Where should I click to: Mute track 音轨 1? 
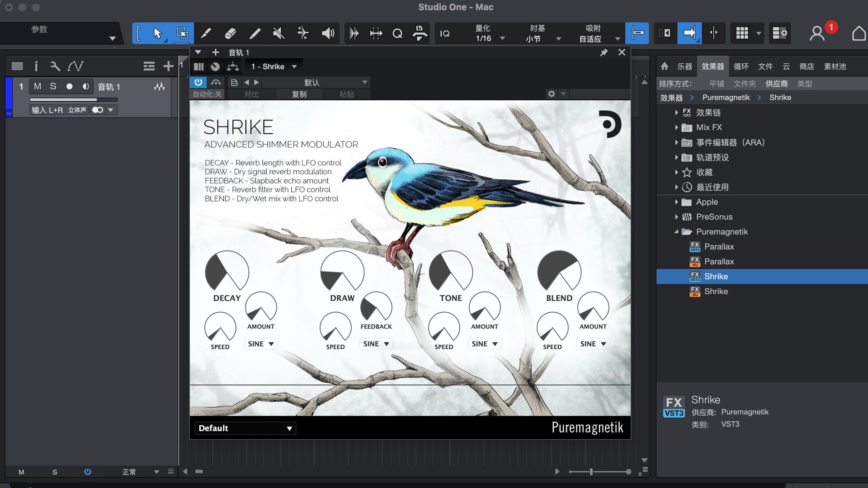pyautogui.click(x=38, y=86)
